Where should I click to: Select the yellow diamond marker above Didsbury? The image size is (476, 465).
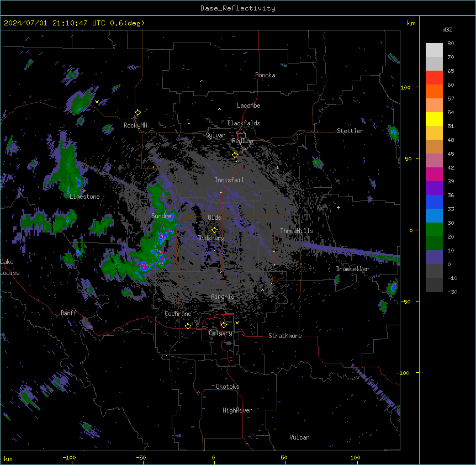214,230
